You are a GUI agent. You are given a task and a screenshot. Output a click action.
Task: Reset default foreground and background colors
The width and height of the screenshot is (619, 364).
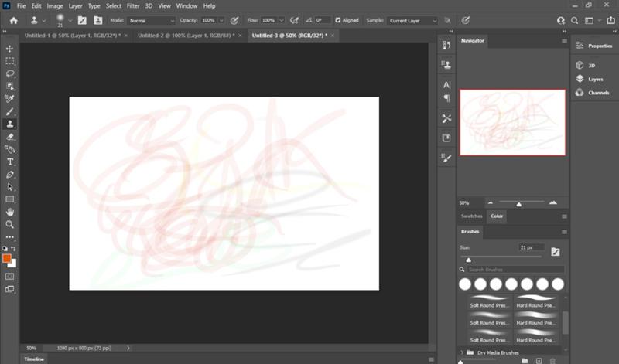click(x=5, y=248)
